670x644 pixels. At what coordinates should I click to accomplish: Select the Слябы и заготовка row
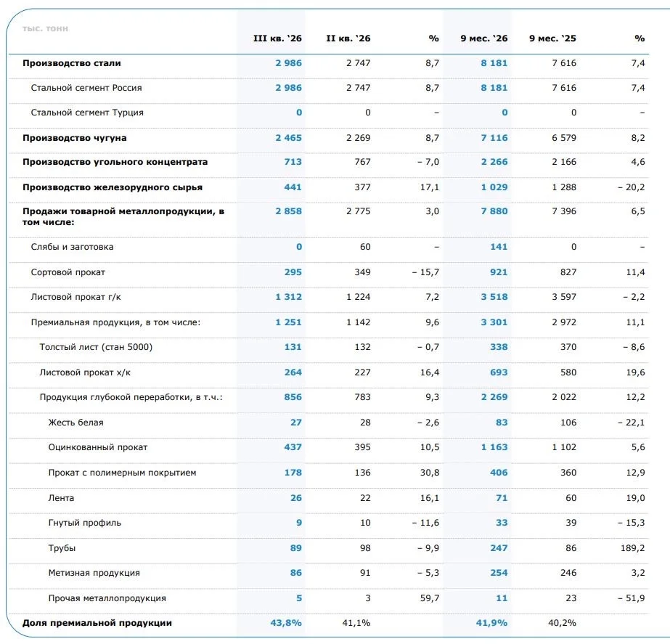coord(329,247)
